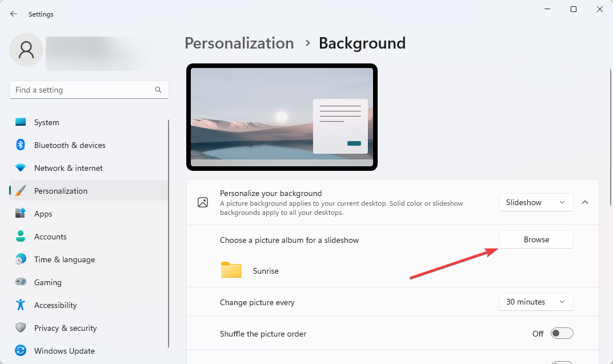Click the Apps icon in sidebar

(21, 214)
